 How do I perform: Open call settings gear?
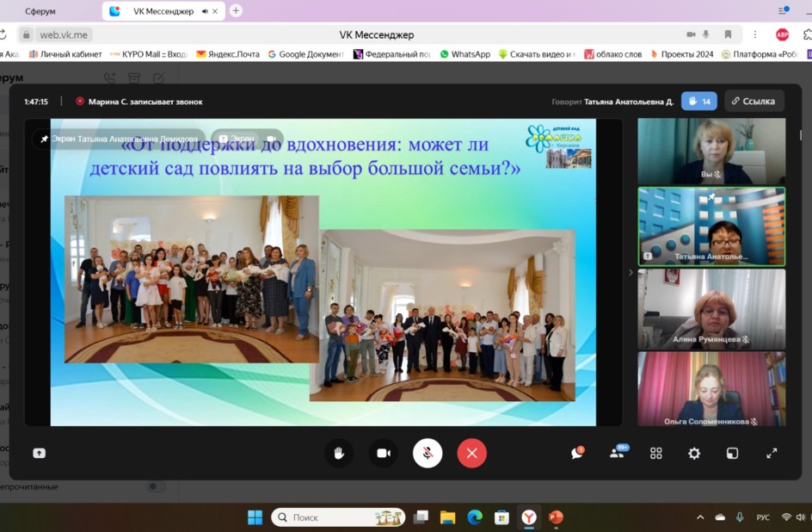(694, 454)
